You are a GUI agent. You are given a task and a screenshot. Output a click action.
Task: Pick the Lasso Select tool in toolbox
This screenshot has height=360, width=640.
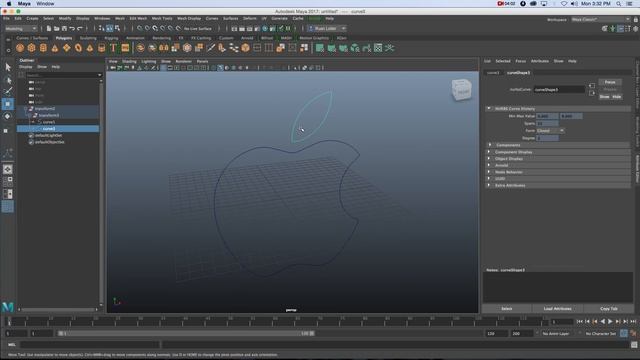pyautogui.click(x=8, y=79)
